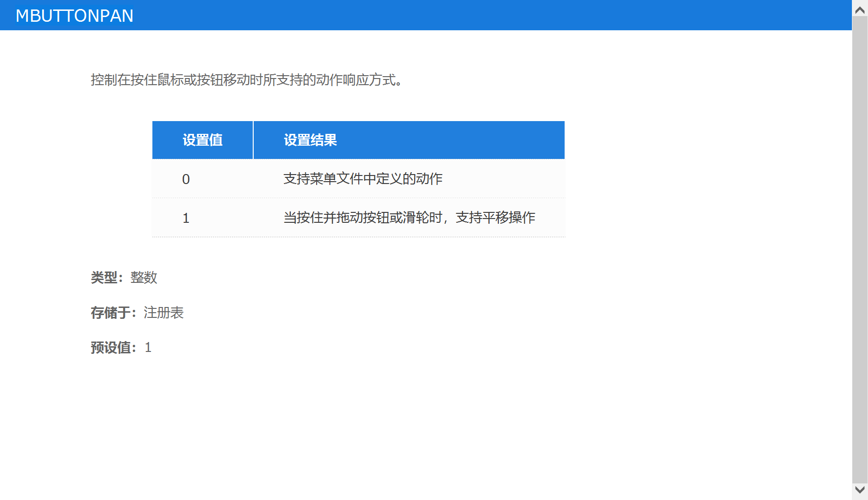Viewport: 868px width, 500px height.
Task: Click the default value 1
Action: [148, 348]
